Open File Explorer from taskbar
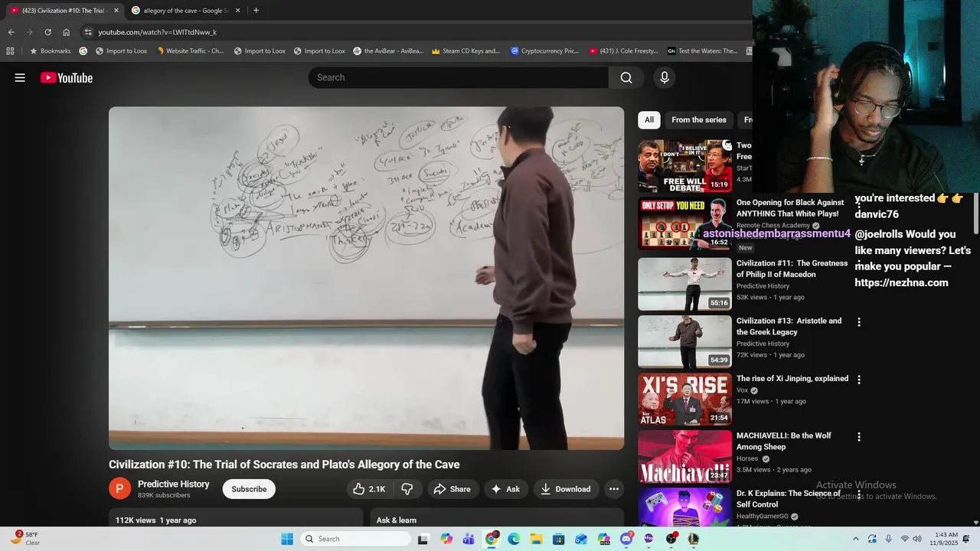The image size is (980, 551). point(536,539)
